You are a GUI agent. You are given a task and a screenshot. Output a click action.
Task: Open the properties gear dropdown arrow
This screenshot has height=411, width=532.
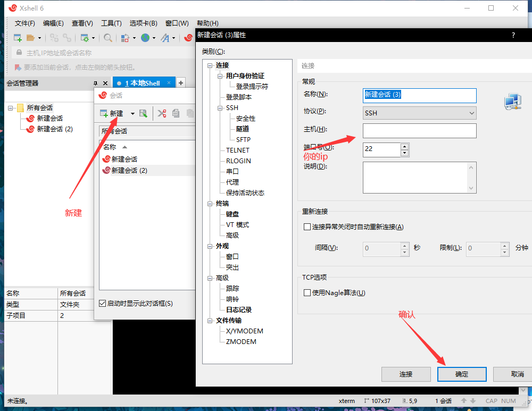[x=93, y=38]
